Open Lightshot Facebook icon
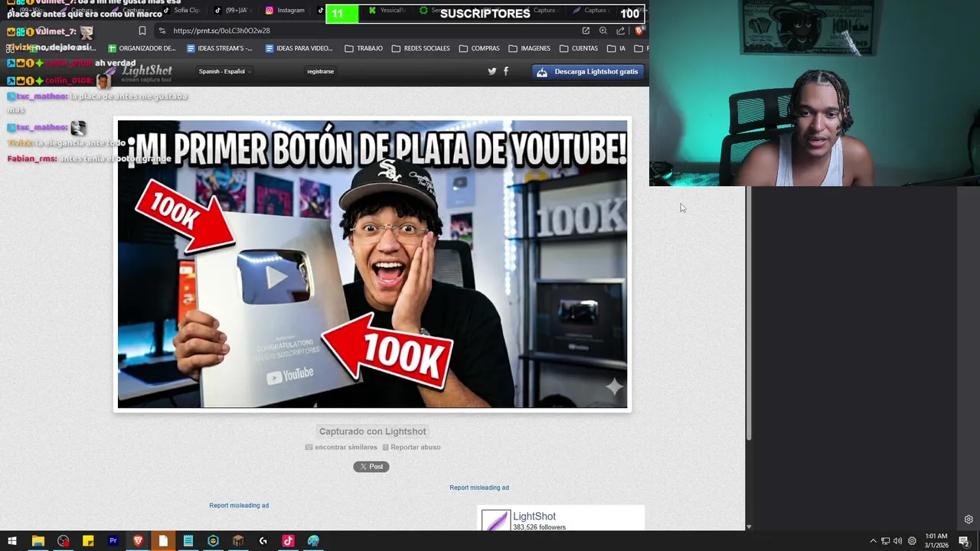Screen dimensions: 980x551 click(x=506, y=71)
